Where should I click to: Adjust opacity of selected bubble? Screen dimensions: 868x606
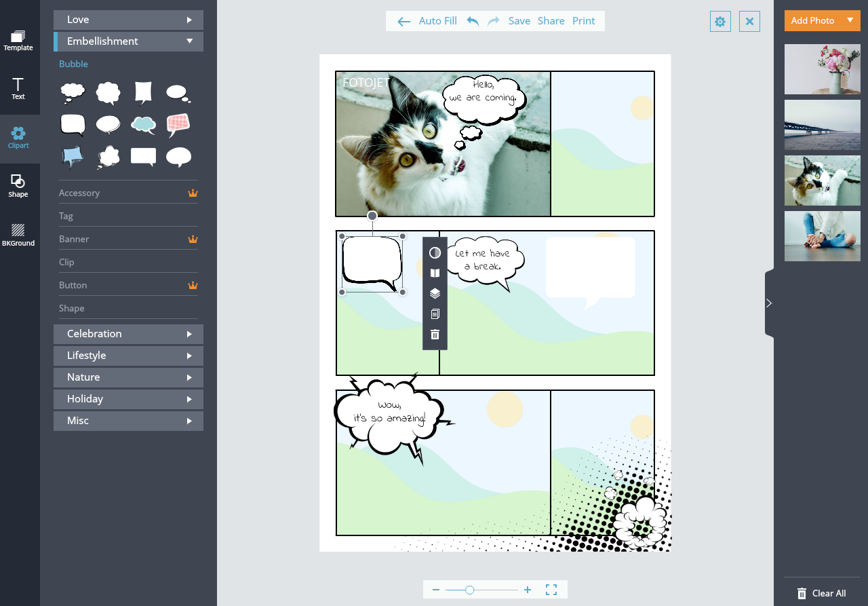(435, 252)
